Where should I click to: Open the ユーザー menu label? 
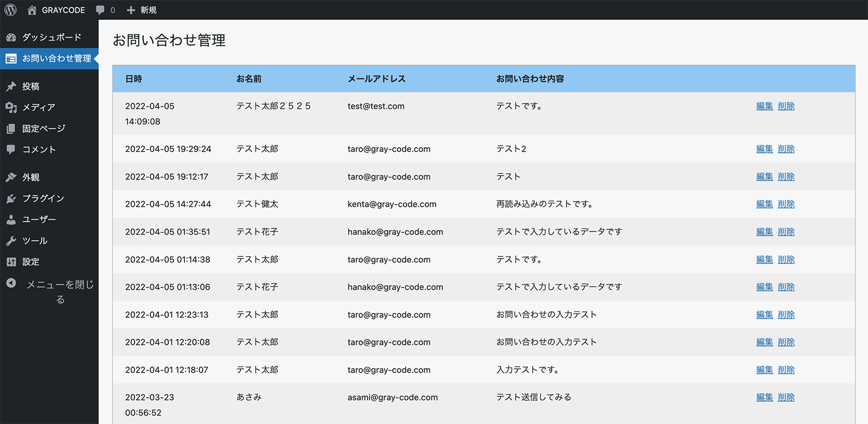coord(39,220)
